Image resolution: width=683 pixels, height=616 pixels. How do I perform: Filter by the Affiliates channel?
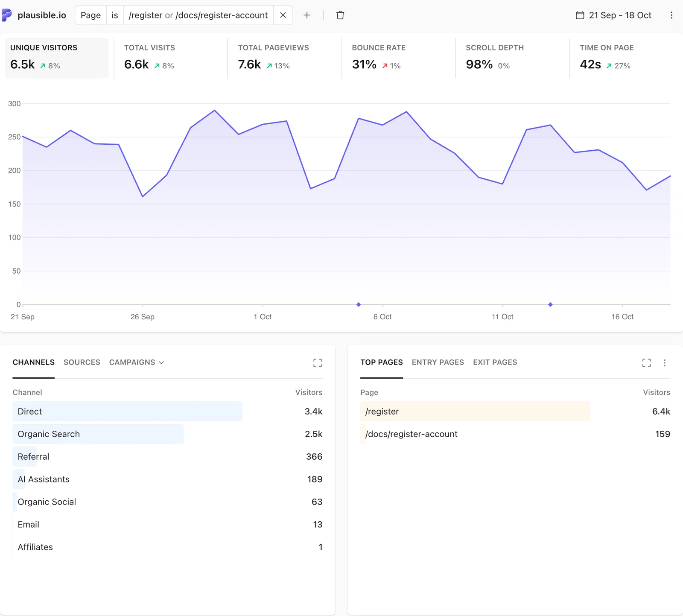pyautogui.click(x=167, y=547)
